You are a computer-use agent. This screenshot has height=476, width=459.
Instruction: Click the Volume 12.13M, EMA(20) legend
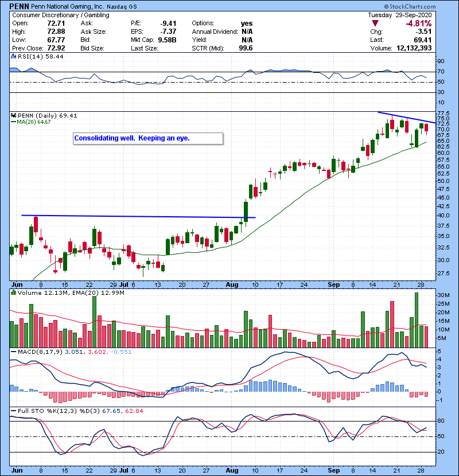[71, 292]
